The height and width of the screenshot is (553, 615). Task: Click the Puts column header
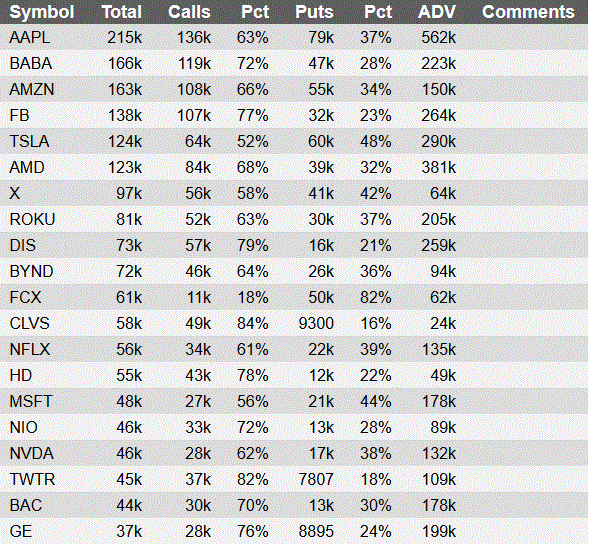[x=314, y=12]
